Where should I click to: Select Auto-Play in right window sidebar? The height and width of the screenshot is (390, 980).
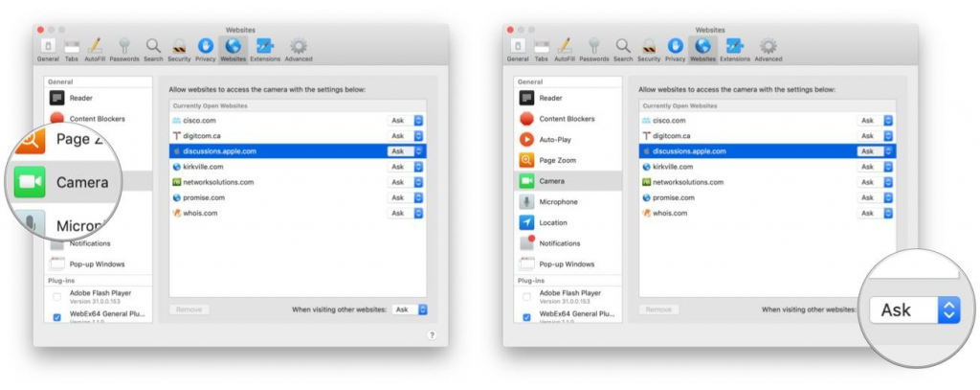[568, 140]
